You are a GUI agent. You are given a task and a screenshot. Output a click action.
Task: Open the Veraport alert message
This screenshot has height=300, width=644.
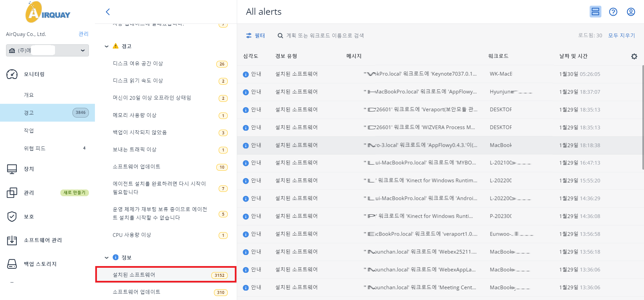[420, 110]
